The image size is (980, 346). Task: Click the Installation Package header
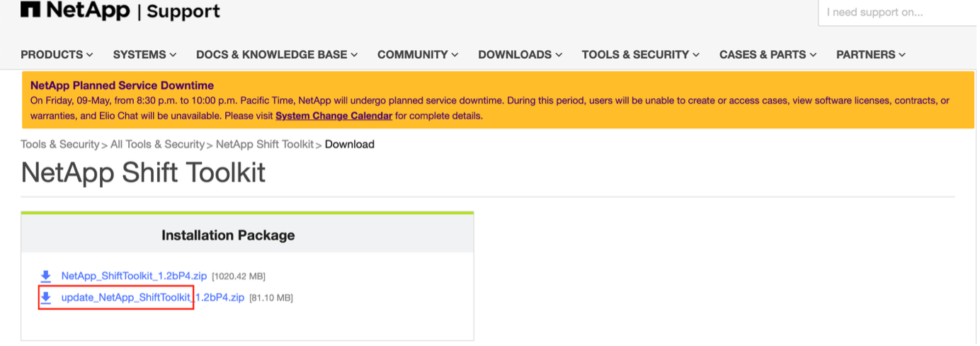(x=228, y=235)
